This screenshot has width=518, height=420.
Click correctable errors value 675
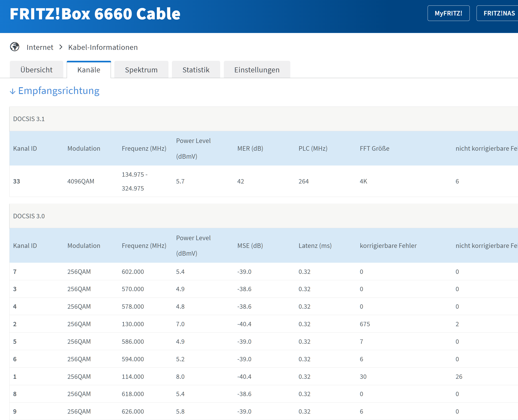[365, 324]
